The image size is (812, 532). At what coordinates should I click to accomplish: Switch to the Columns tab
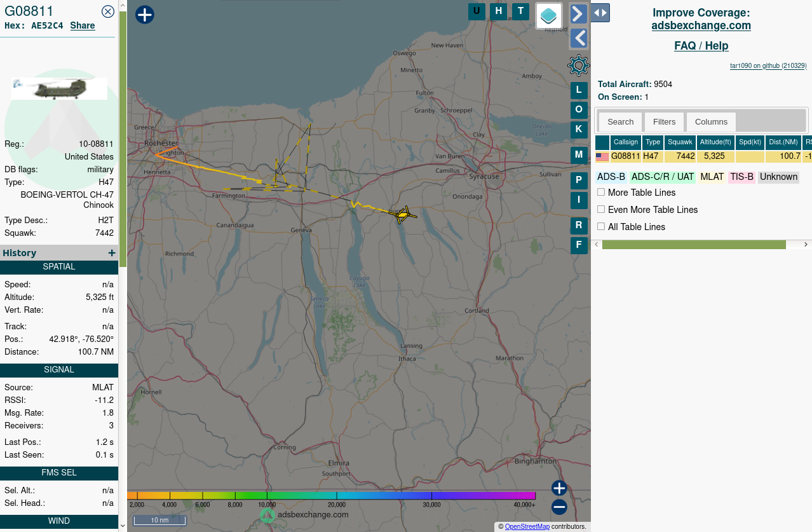pyautogui.click(x=711, y=122)
